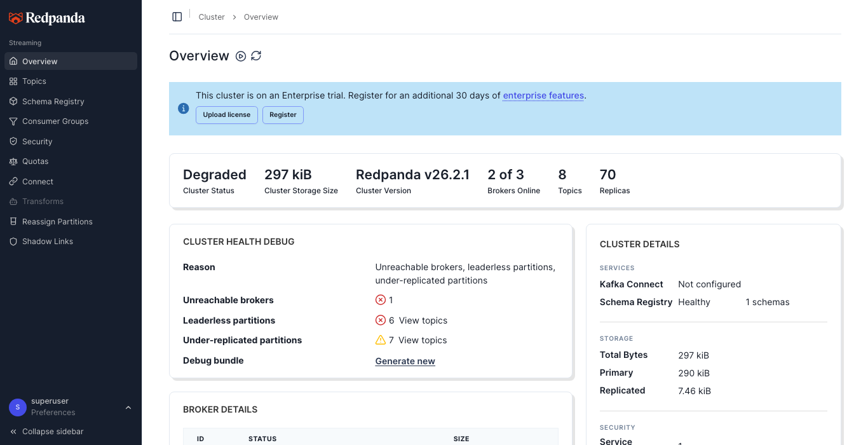Click the Connect link icon
This screenshot has height=445, width=868.
[13, 182]
